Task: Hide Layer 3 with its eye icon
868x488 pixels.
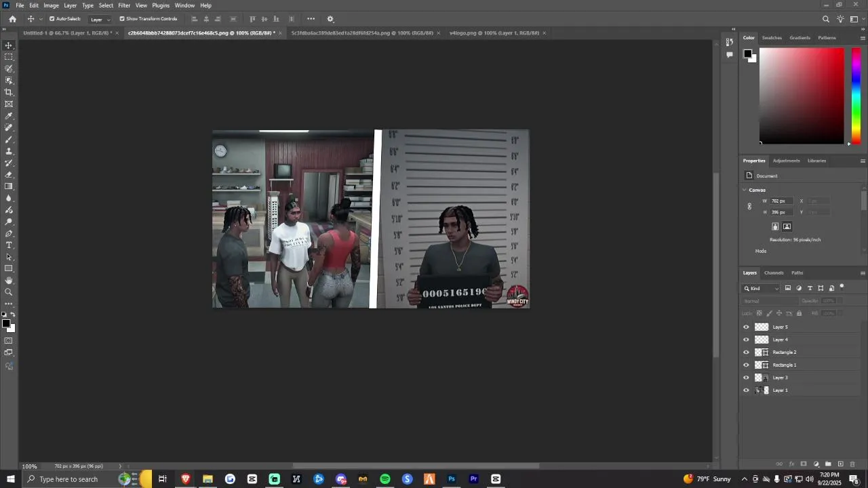Action: point(747,378)
